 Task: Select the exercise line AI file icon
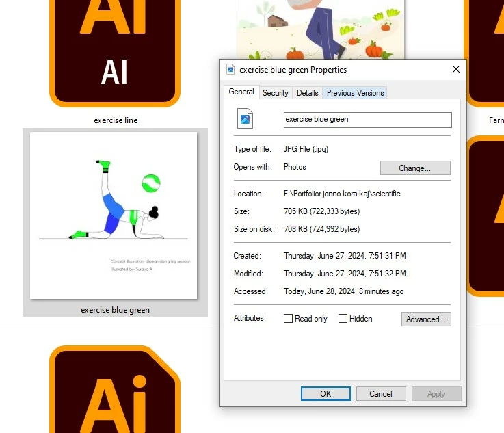point(115,53)
